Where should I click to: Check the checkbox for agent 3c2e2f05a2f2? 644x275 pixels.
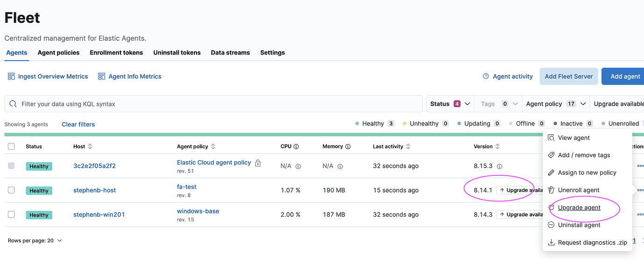coord(11,166)
